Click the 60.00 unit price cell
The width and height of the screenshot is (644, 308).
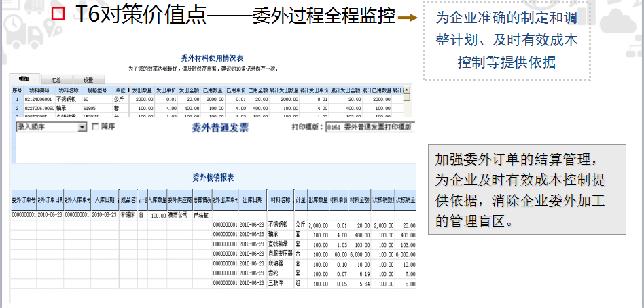pyautogui.click(x=339, y=254)
